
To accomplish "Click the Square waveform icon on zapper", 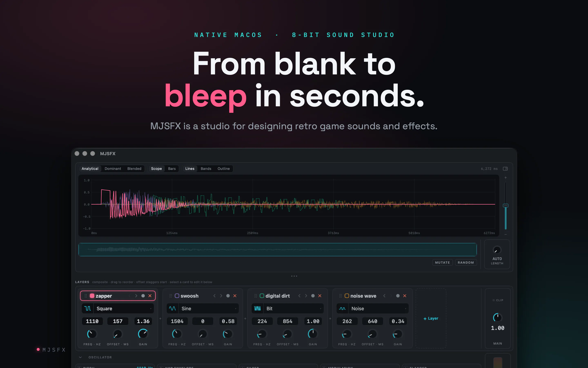I will tap(87, 308).
